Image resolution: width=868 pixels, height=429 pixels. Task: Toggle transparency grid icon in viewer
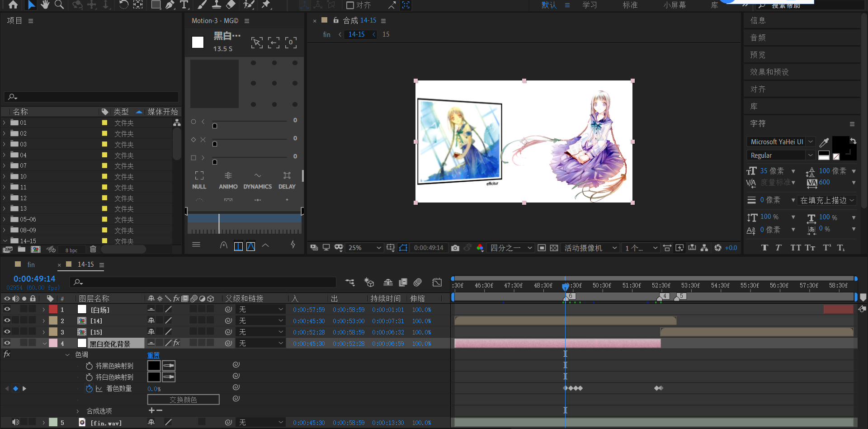coord(554,248)
